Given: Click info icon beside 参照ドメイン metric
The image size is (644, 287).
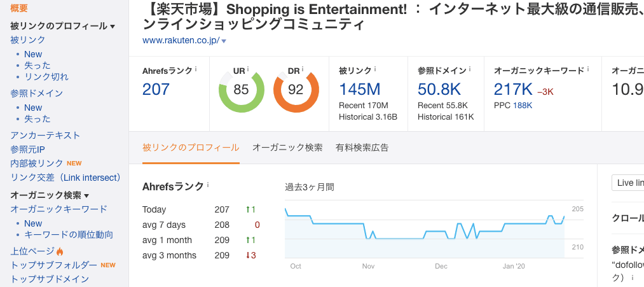Looking at the screenshot, I should (470, 69).
